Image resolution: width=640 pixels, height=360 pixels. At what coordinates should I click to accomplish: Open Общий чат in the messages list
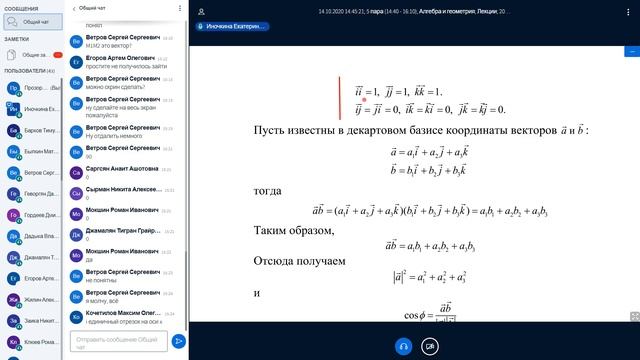[x=33, y=22]
